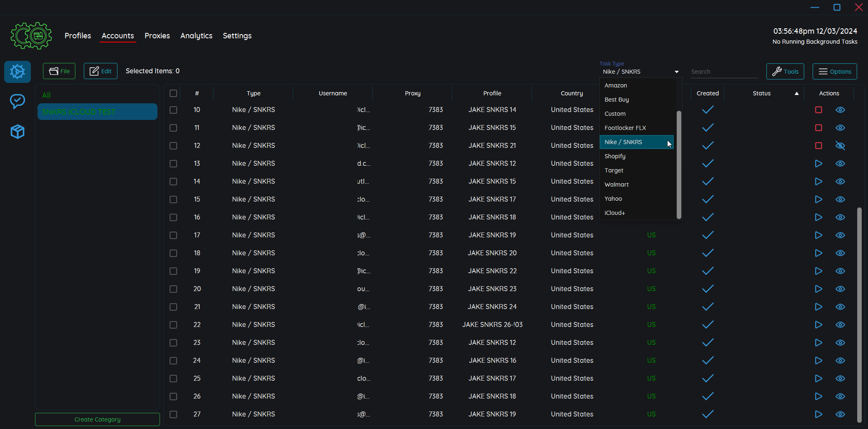868x429 pixels.
Task: Run the play action for row 20
Action: [818, 289]
